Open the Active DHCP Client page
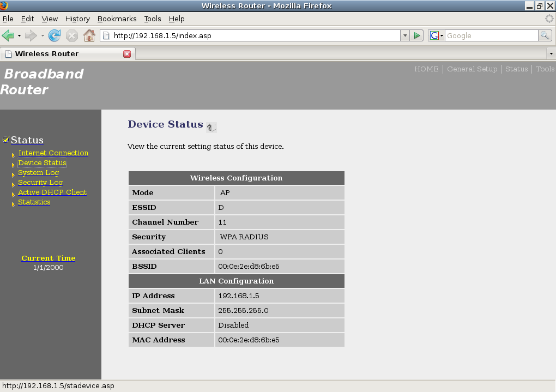This screenshot has height=392, width=556. point(52,192)
